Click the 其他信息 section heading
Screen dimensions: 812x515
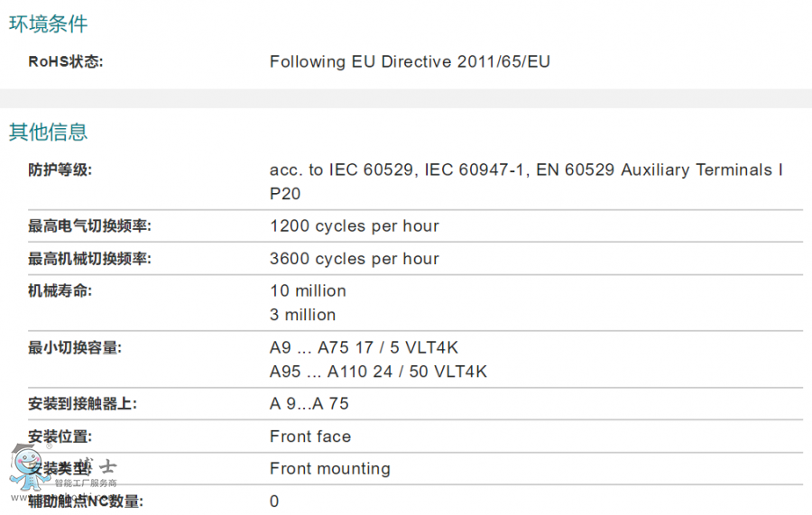49,133
